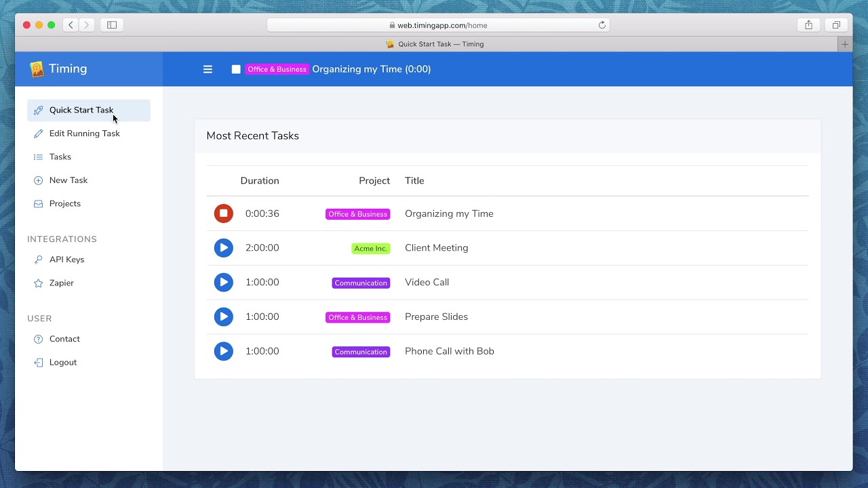Click the exit icon next to Logout
Image resolution: width=868 pixels, height=488 pixels.
coord(38,363)
